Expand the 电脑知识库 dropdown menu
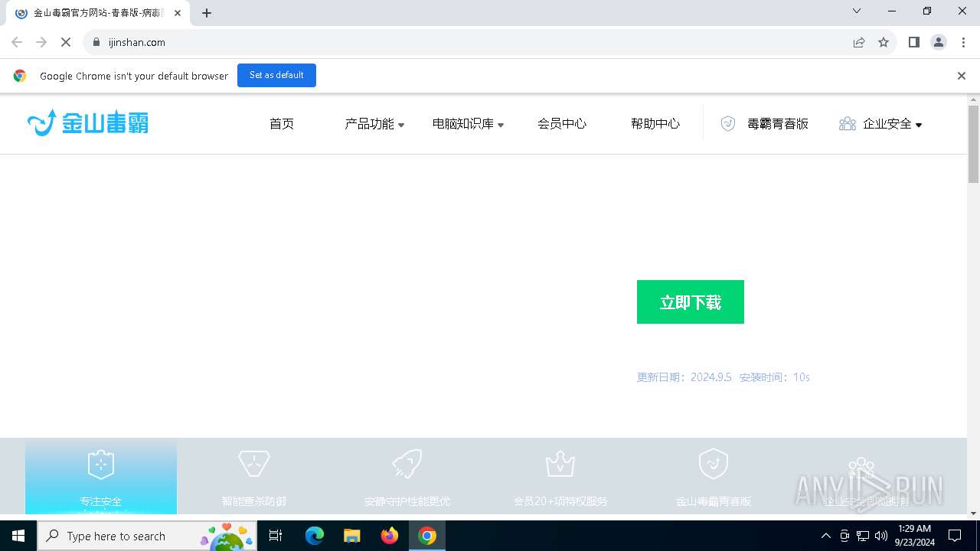 click(468, 124)
